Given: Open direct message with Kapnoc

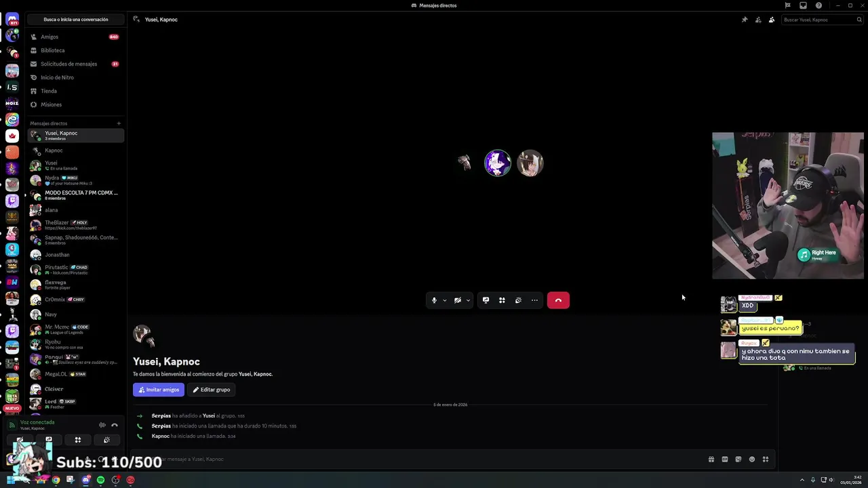Looking at the screenshot, I should [75, 150].
